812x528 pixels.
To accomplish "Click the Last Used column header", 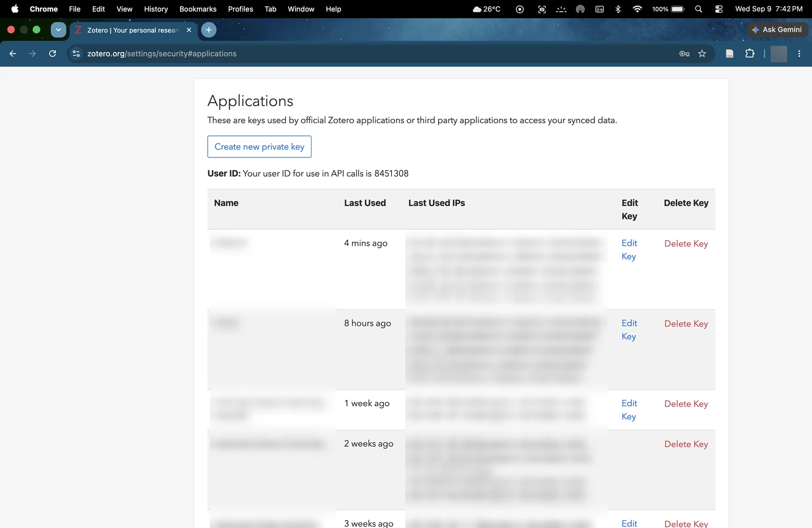I will pos(365,203).
